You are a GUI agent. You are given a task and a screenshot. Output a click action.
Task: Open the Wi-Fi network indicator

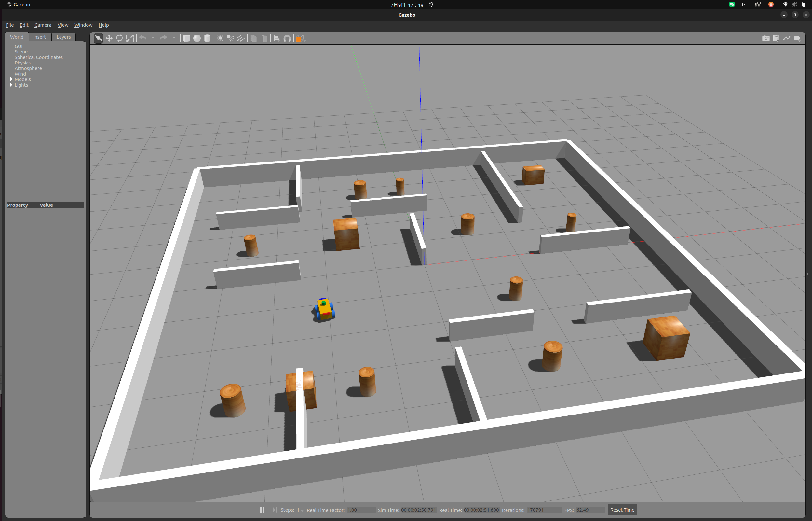pyautogui.click(x=785, y=5)
